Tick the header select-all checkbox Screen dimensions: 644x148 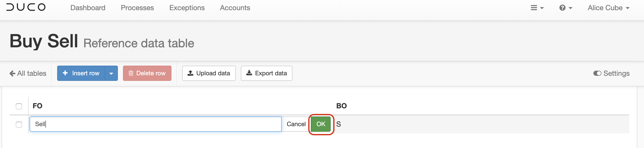pos(19,106)
